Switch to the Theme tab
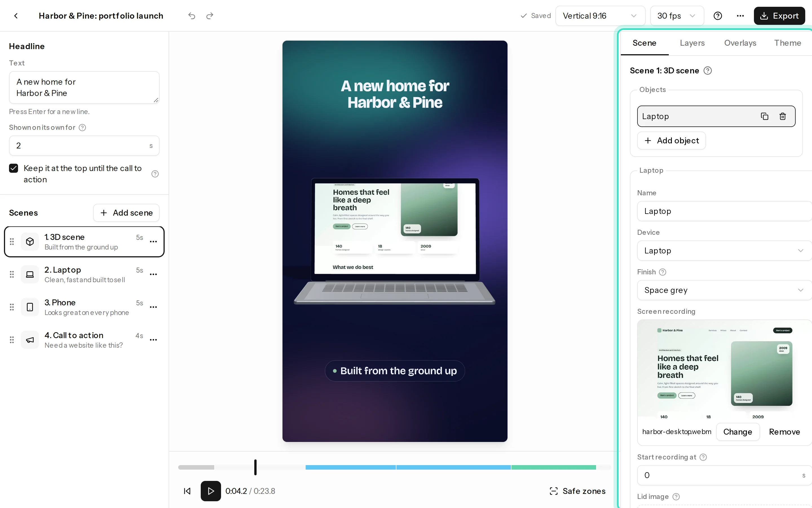The image size is (812, 508). (787, 43)
